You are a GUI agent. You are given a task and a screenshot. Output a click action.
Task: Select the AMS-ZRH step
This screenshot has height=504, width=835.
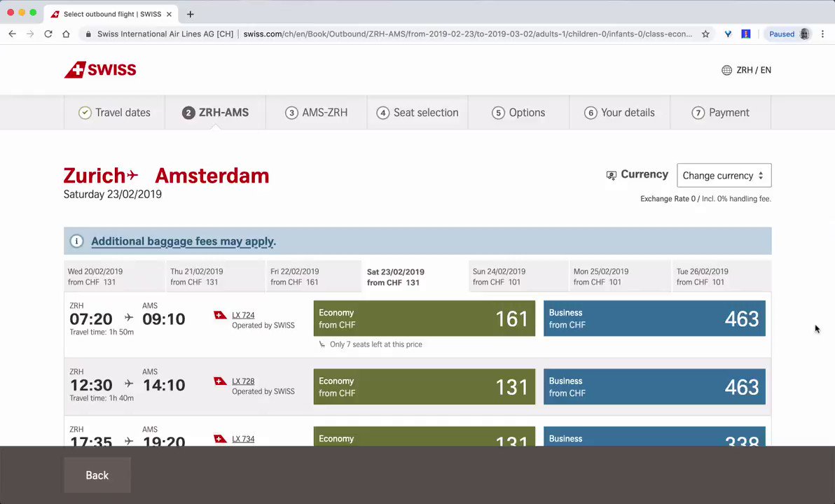pyautogui.click(x=317, y=113)
